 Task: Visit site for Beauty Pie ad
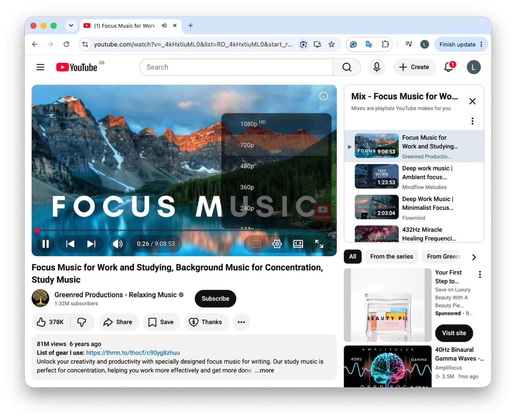[x=454, y=333]
